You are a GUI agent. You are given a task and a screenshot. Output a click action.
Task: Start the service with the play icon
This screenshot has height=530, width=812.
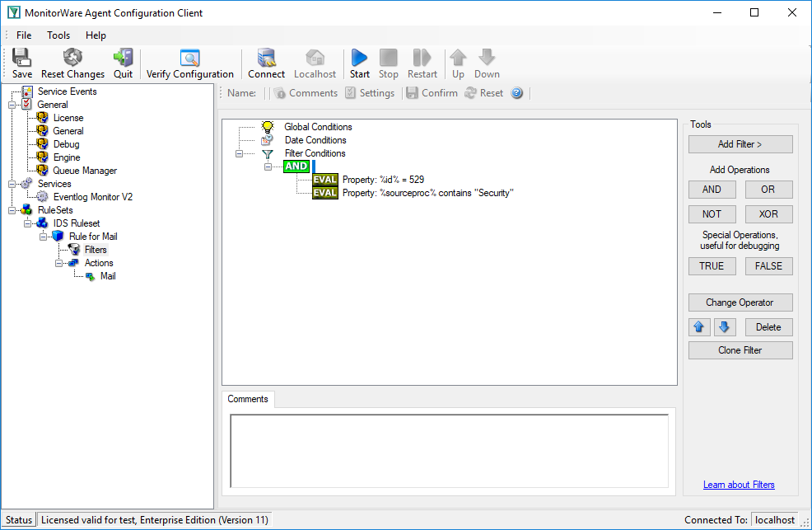pos(359,58)
